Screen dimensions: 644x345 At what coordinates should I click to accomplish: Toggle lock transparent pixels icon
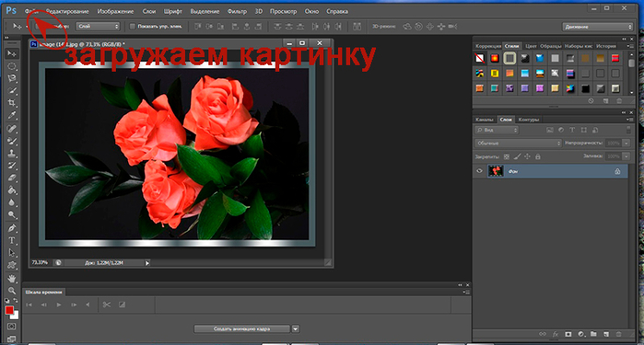507,156
